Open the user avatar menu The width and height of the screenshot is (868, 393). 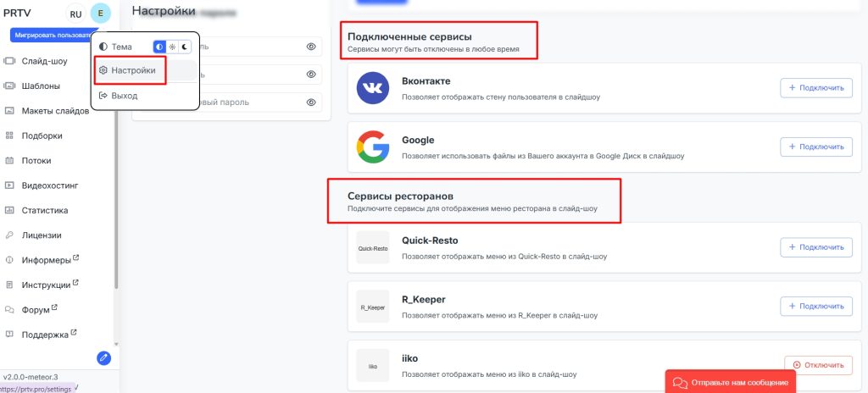pyautogui.click(x=101, y=14)
